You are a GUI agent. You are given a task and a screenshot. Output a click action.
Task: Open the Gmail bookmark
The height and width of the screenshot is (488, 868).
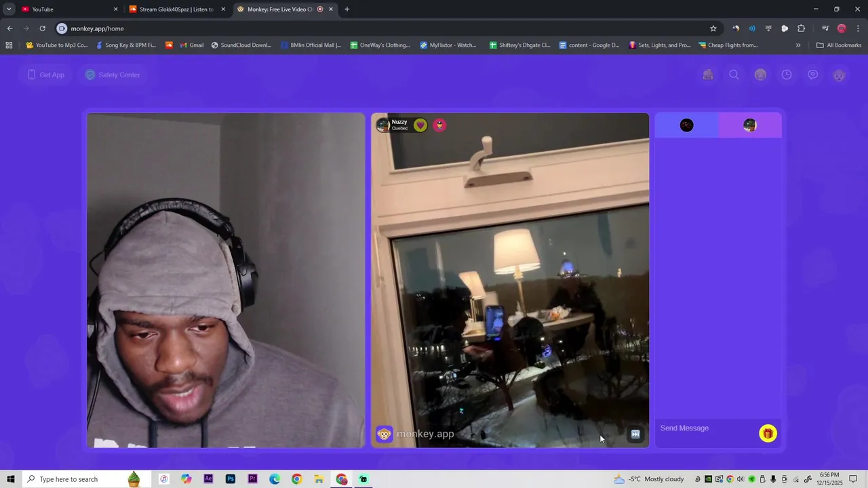(x=192, y=45)
